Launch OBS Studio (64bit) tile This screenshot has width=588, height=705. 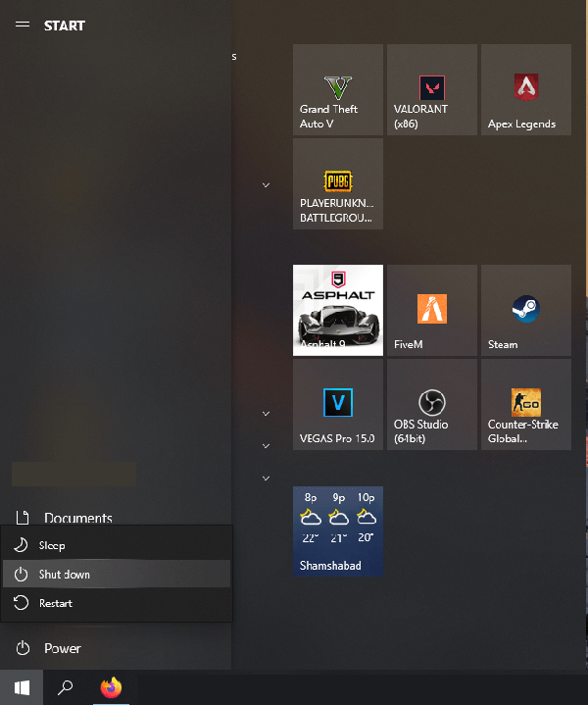click(x=432, y=404)
